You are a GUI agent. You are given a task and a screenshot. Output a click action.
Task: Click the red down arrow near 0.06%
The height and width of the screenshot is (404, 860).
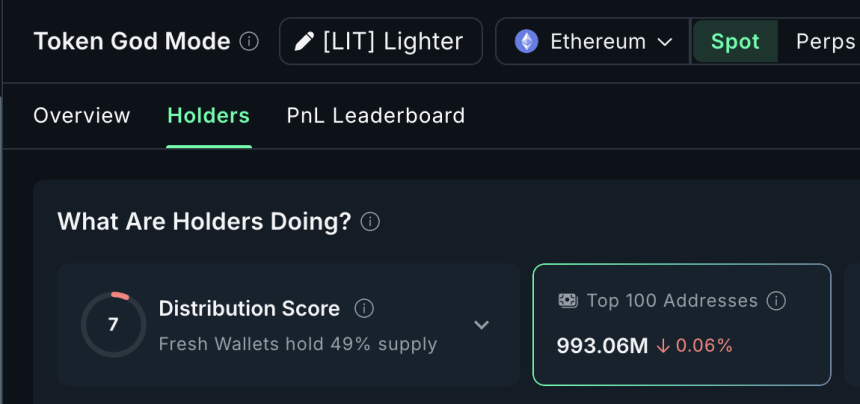(663, 346)
